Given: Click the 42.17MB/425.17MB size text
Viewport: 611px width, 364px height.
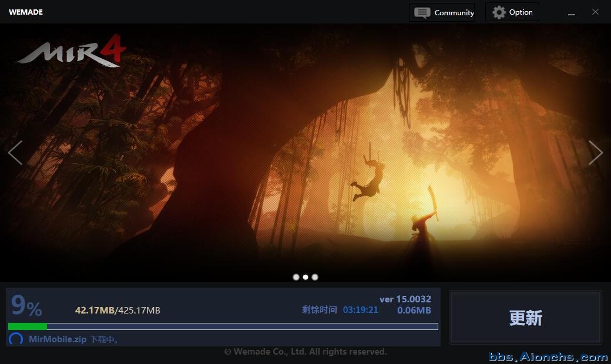Looking at the screenshot, I should (x=117, y=310).
